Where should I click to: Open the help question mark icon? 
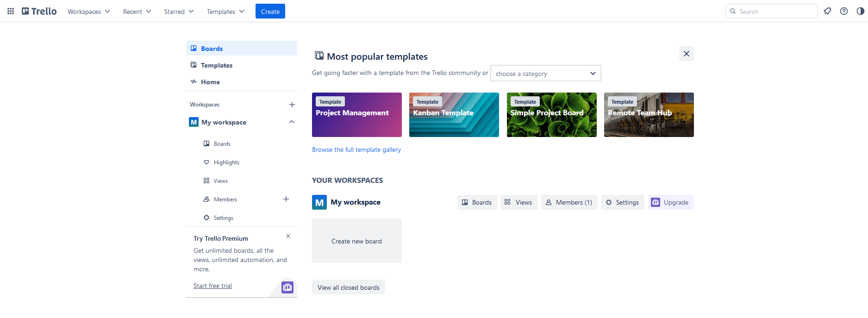[844, 11]
